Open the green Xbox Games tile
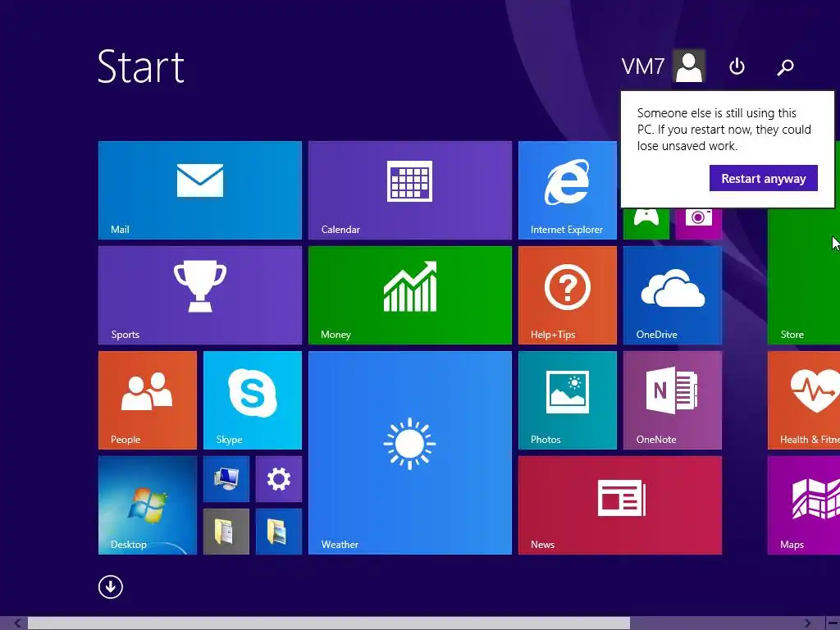Image resolution: width=840 pixels, height=630 pixels. tap(646, 223)
